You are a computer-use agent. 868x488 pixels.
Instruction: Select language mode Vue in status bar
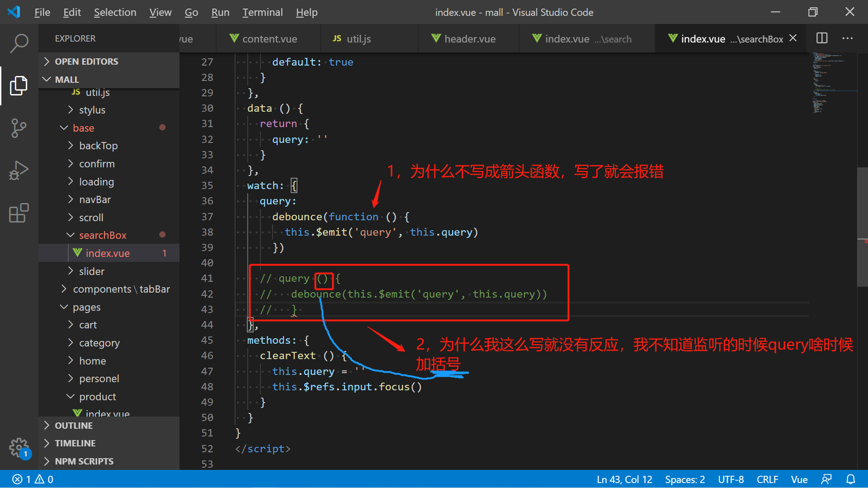coord(799,479)
